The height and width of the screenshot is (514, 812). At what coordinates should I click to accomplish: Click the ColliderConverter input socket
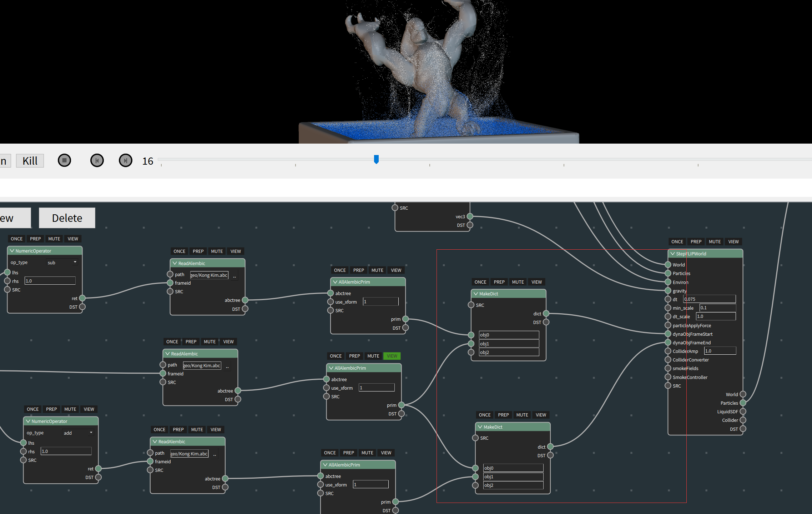point(668,360)
